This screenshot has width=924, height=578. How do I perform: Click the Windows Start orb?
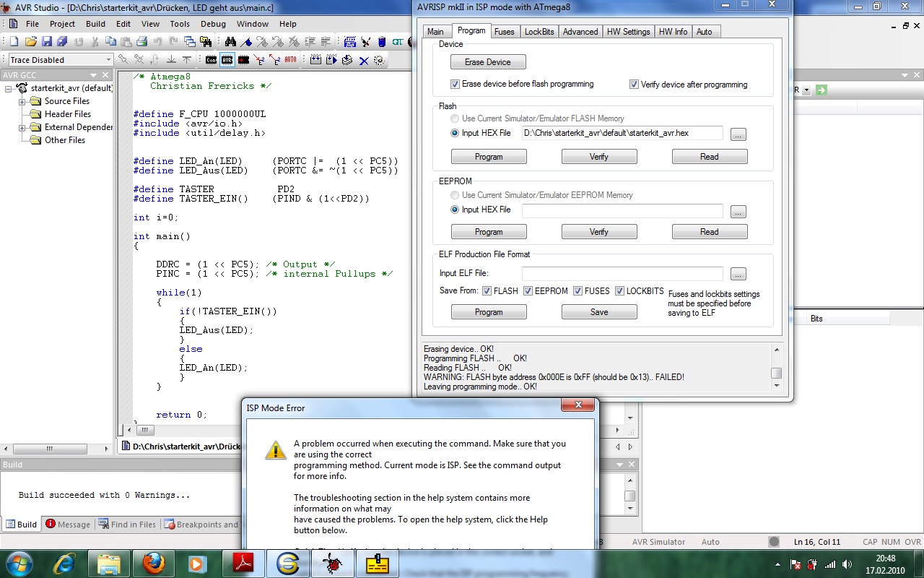click(19, 563)
